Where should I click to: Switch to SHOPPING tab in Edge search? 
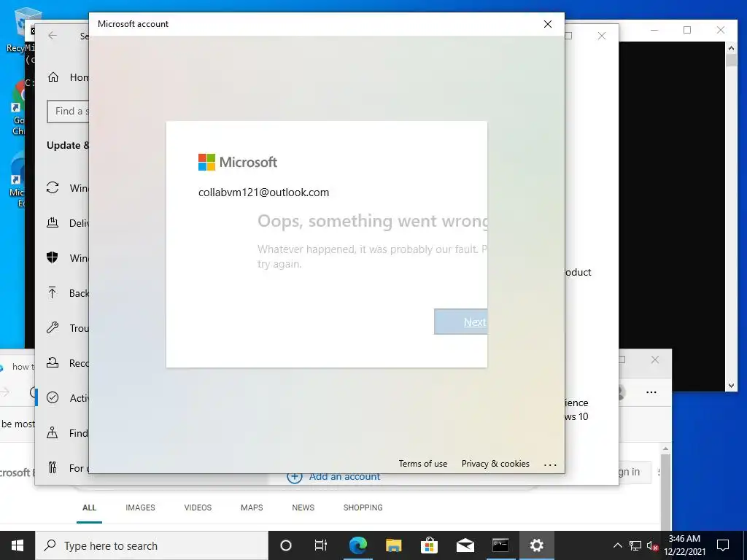363,507
